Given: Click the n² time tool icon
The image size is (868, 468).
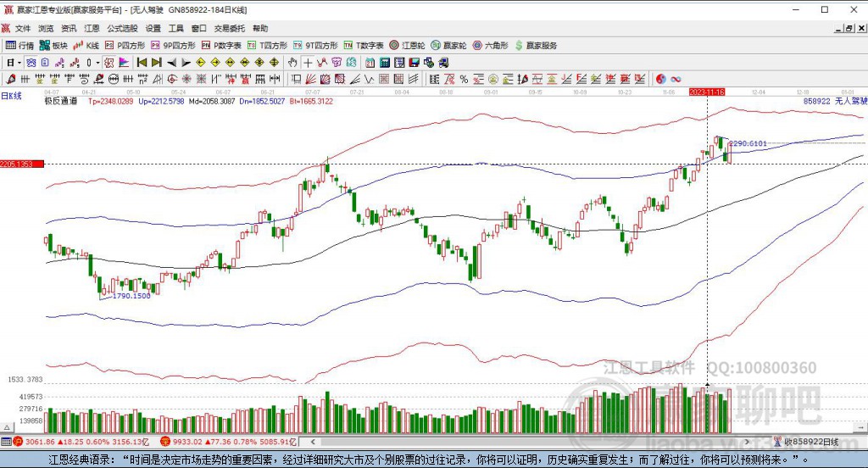Looking at the screenshot, I should [x=142, y=79].
